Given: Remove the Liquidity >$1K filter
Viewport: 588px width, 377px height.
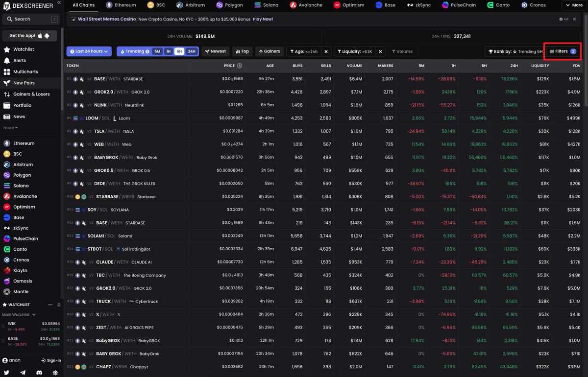Looking at the screenshot, I should click(381, 51).
